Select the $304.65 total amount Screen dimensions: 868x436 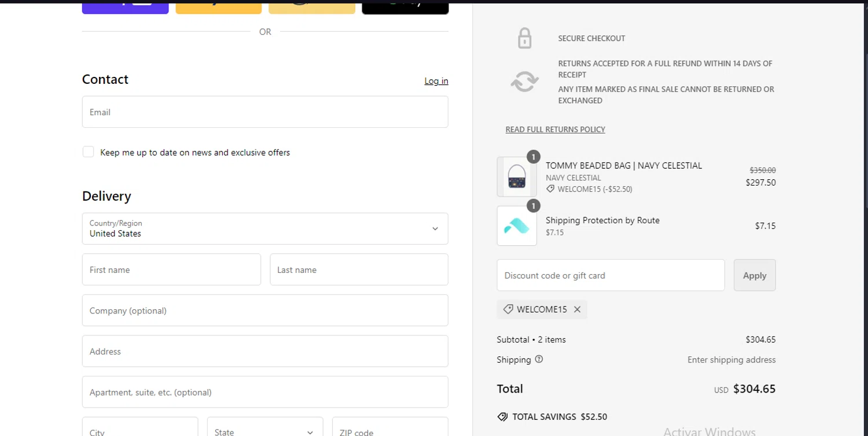754,389
